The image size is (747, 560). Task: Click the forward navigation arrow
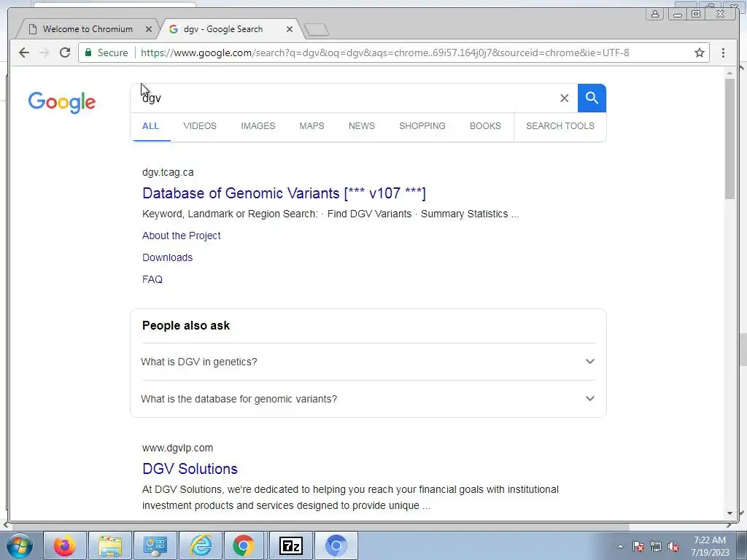44,52
